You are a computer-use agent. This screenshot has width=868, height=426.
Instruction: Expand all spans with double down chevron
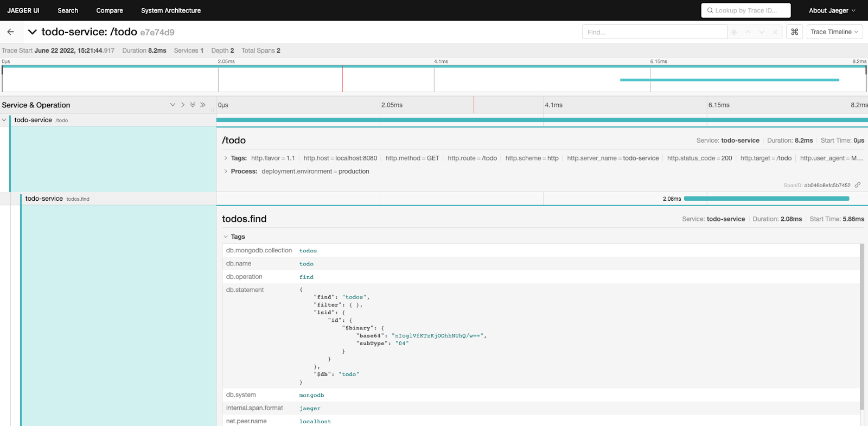click(193, 105)
